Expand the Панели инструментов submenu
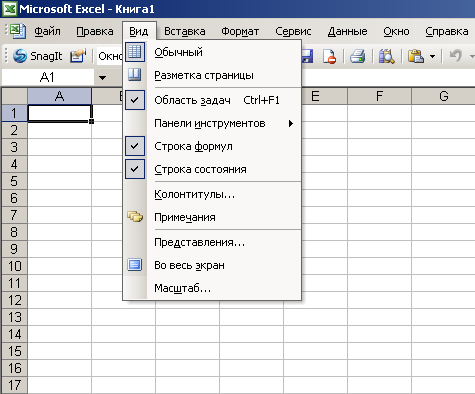The image size is (475, 394). click(212, 123)
